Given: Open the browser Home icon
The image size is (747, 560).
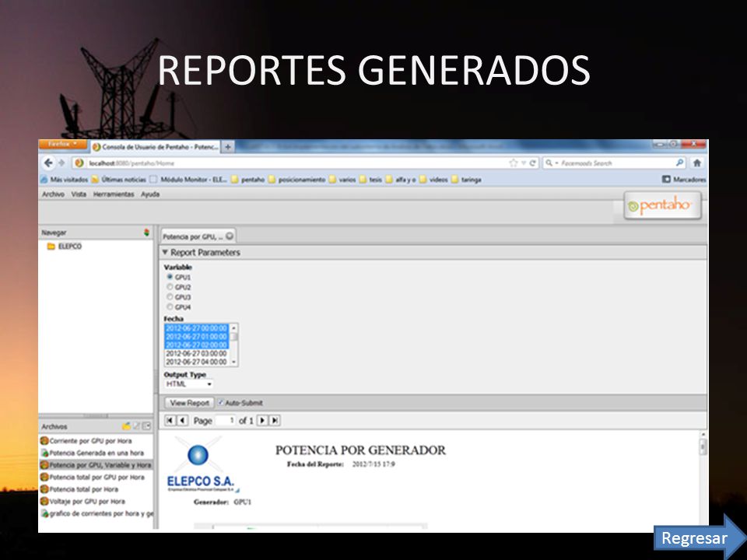Looking at the screenshot, I should [697, 163].
